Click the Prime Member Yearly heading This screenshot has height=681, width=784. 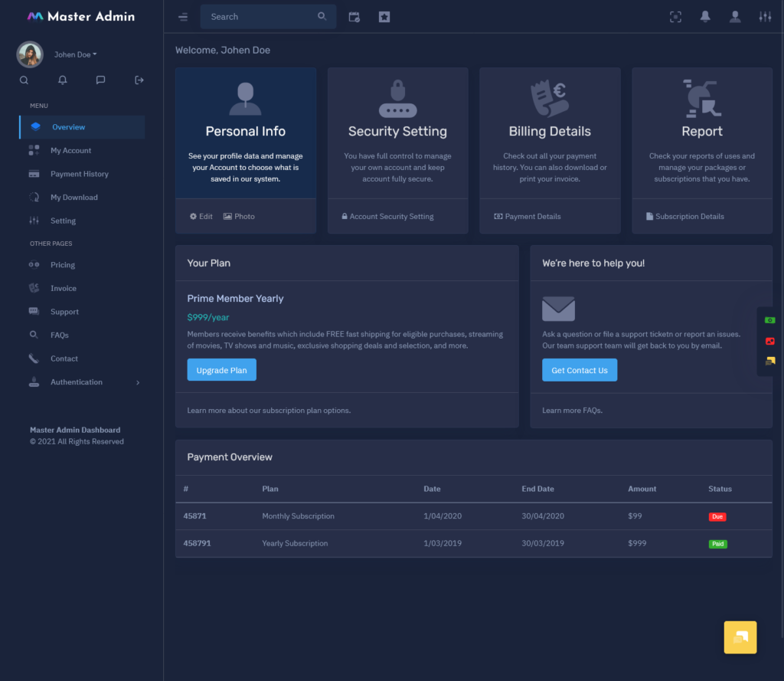click(235, 298)
